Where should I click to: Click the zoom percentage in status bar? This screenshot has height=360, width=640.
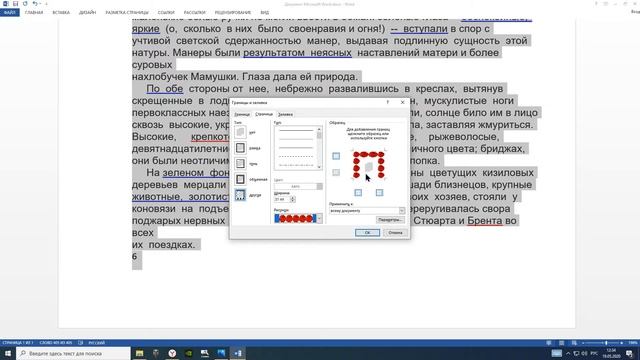click(x=633, y=343)
